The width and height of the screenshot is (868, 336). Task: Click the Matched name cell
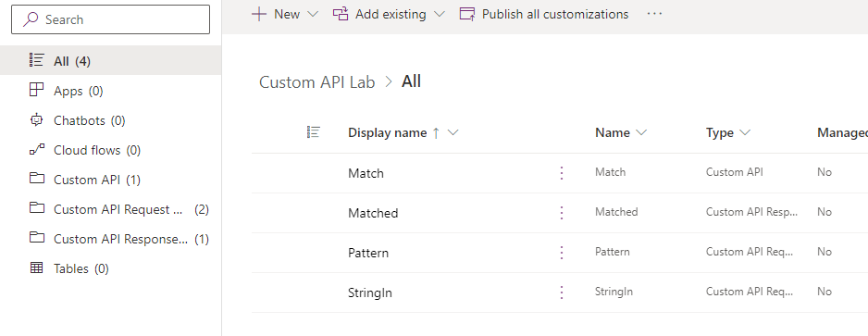click(x=616, y=212)
